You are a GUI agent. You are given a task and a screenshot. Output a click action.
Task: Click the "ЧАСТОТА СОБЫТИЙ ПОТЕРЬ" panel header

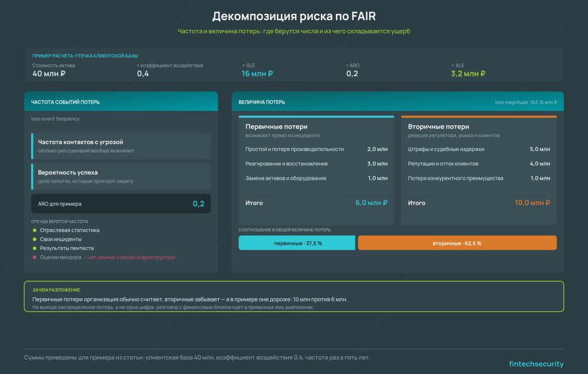point(121,102)
